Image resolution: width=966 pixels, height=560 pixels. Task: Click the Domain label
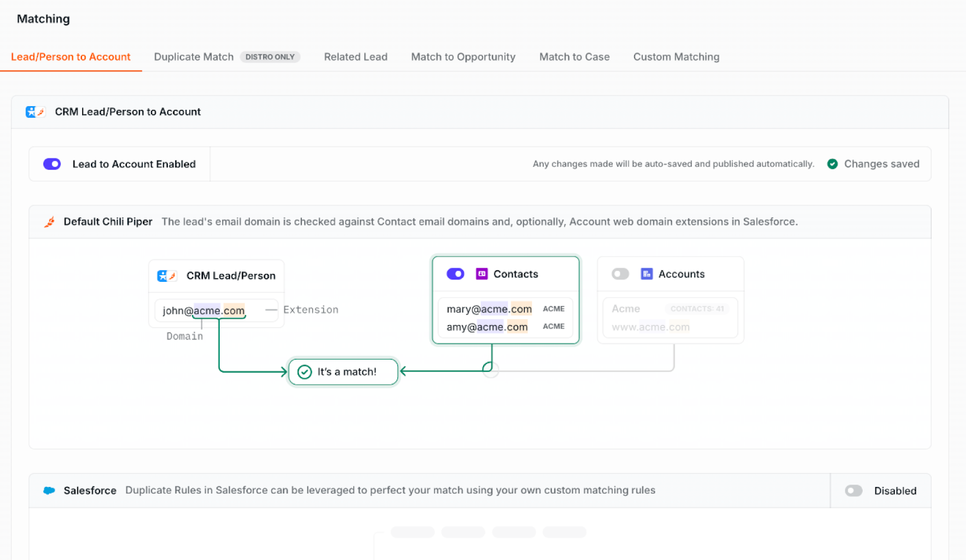[x=185, y=336]
